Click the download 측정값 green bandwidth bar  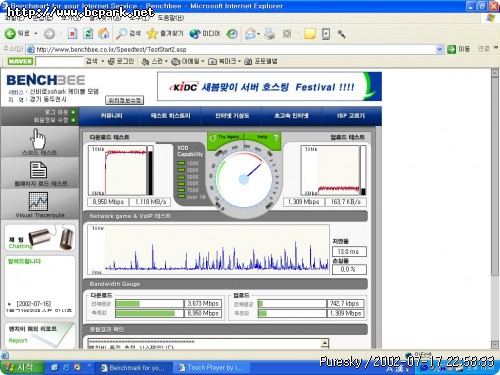coord(145,313)
